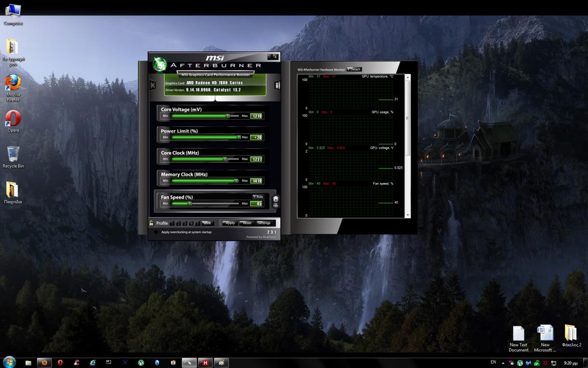Switch to the red H taskbar app
Screen dimensions: 588x368
point(205,363)
